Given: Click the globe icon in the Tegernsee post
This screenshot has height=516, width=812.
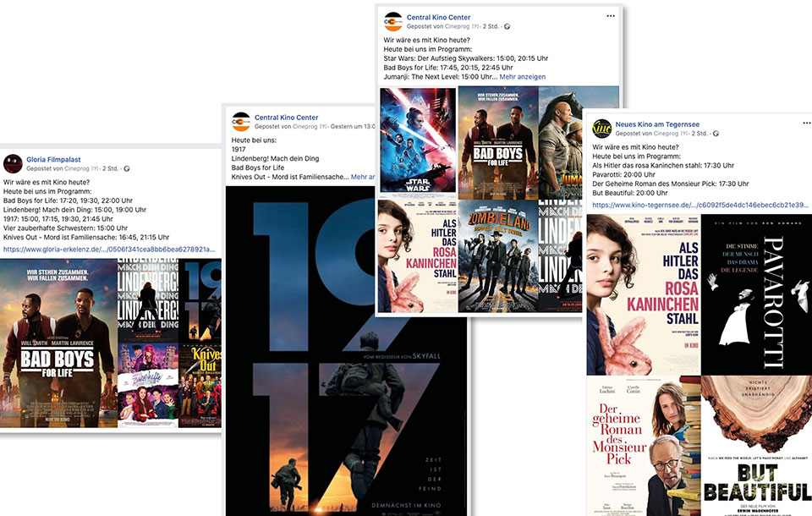Looking at the screenshot, I should pos(716,134).
